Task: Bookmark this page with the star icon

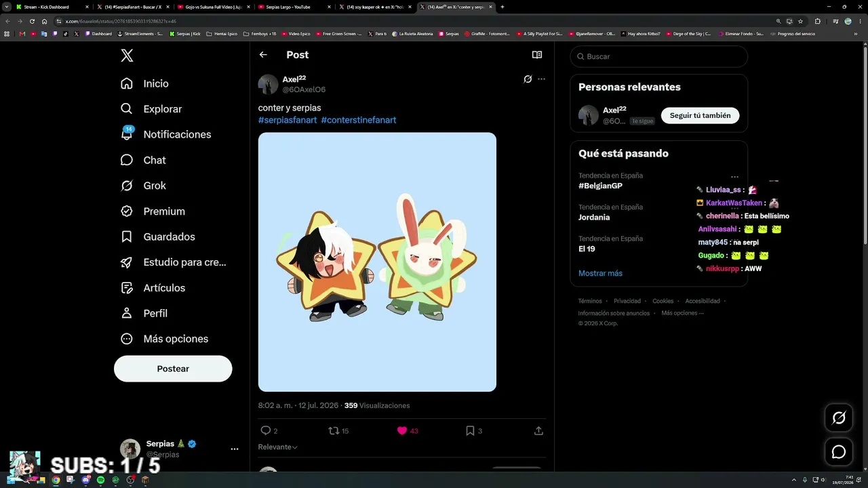Action: coord(800,21)
